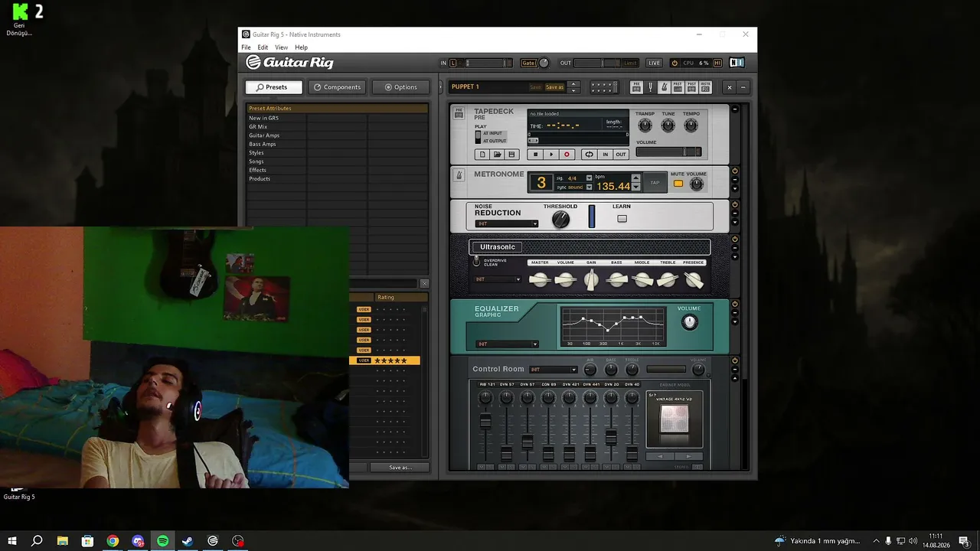
Task: Toggle Noise Reduction Learn button
Action: click(x=622, y=219)
